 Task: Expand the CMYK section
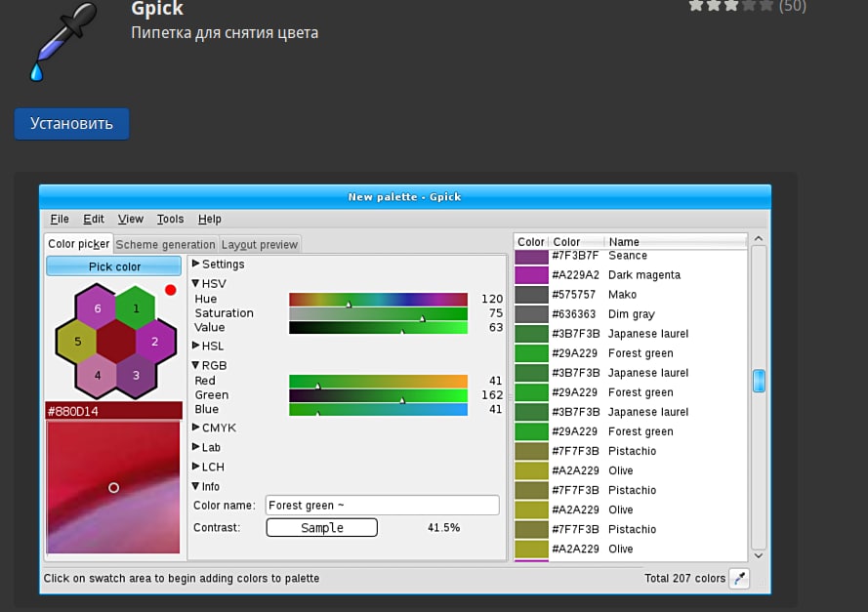214,428
